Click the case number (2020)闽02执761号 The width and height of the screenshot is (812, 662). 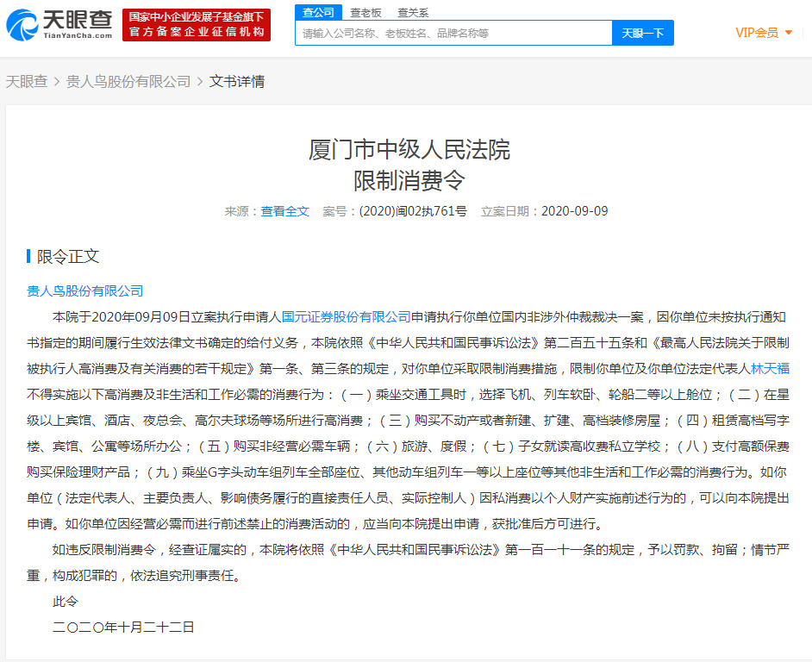[x=413, y=211]
